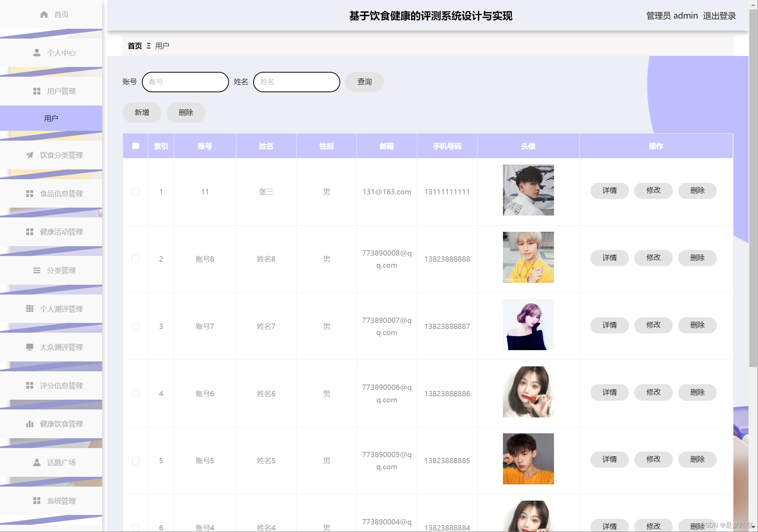Click the avatar thumbnail of 张三
The width and height of the screenshot is (758, 532).
(528, 190)
